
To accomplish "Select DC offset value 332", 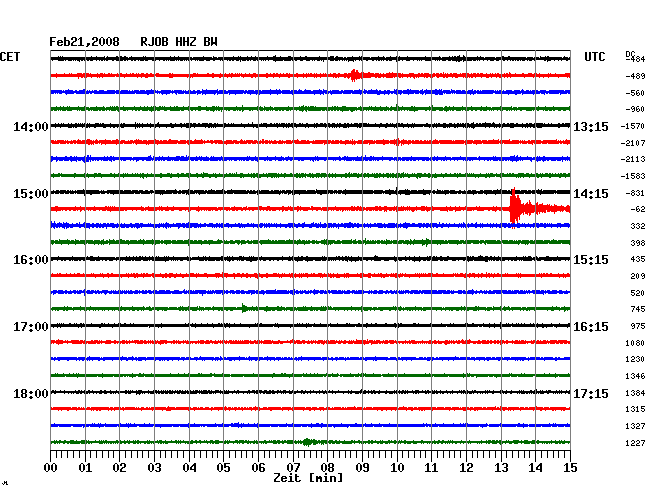I will pyautogui.click(x=638, y=226).
